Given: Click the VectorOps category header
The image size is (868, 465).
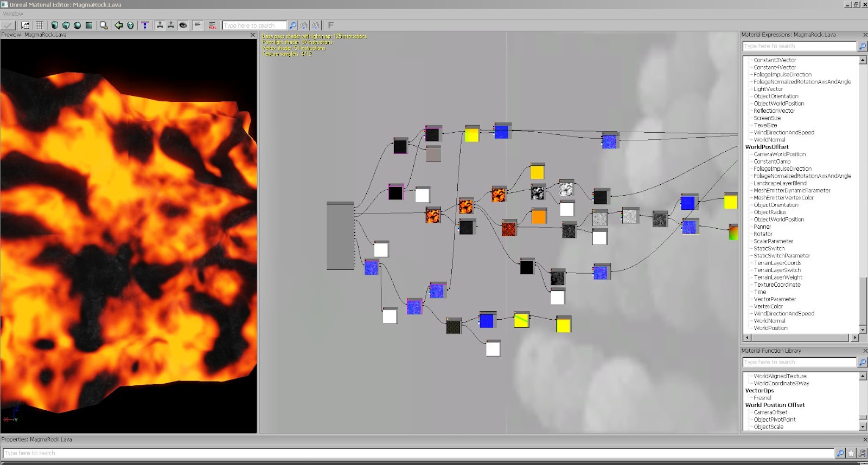Looking at the screenshot, I should [x=759, y=390].
